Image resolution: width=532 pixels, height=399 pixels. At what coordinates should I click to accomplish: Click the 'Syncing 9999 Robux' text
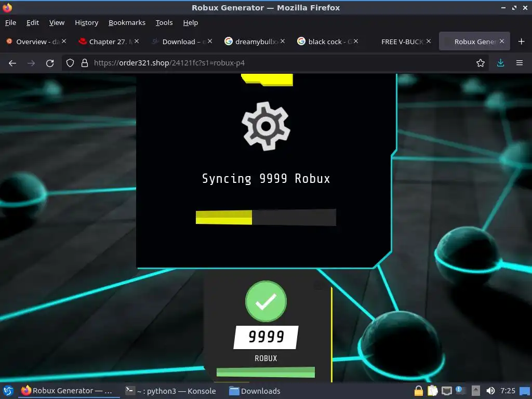click(x=265, y=179)
